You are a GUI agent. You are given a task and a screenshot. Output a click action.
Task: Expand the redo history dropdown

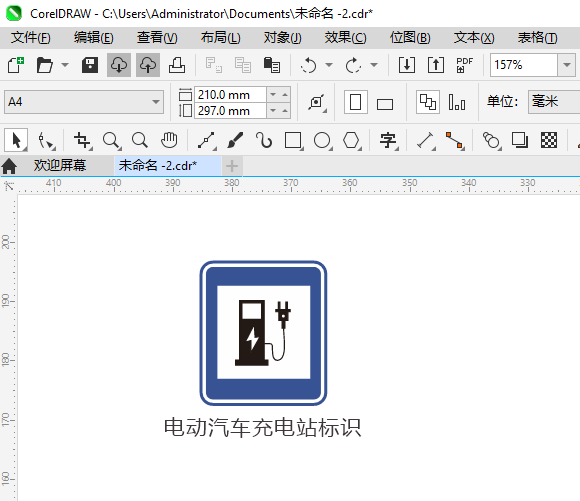coord(374,65)
